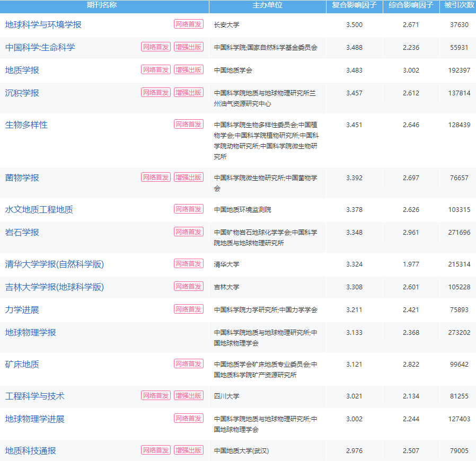Click 网络首发 badge for 吉林大学学报
The image size is (476, 461).
[189, 287]
